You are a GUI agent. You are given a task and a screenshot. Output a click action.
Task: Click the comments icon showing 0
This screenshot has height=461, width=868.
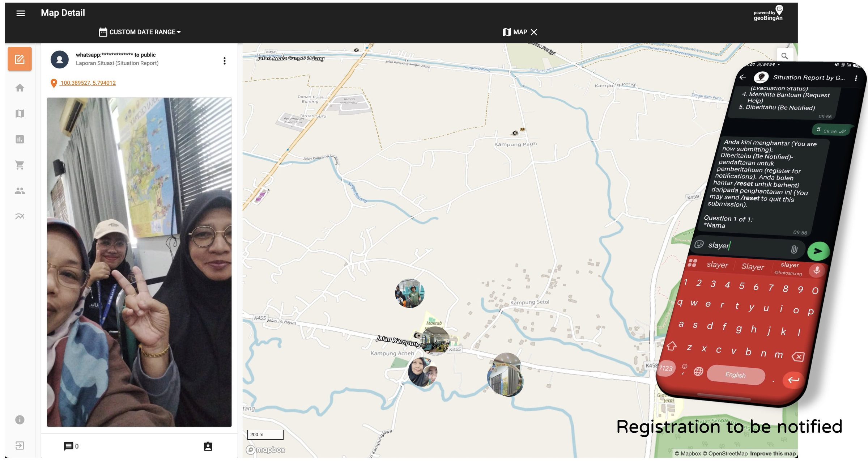[x=68, y=446]
